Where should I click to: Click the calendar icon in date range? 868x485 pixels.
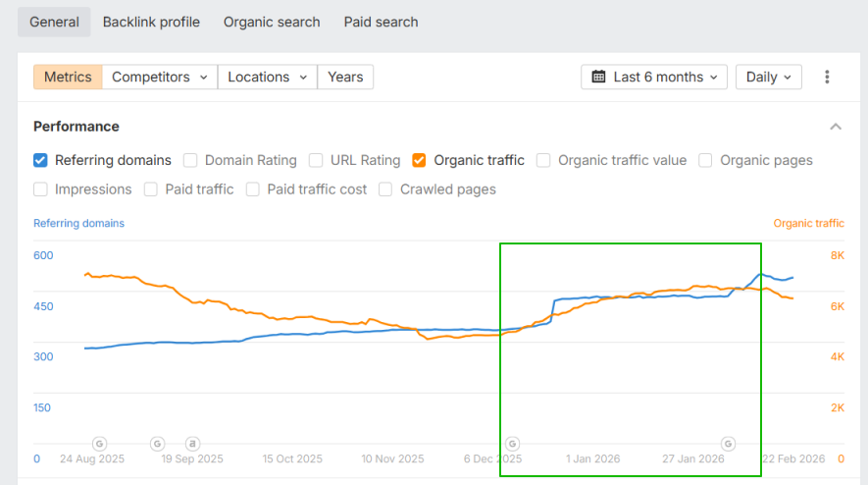[598, 77]
